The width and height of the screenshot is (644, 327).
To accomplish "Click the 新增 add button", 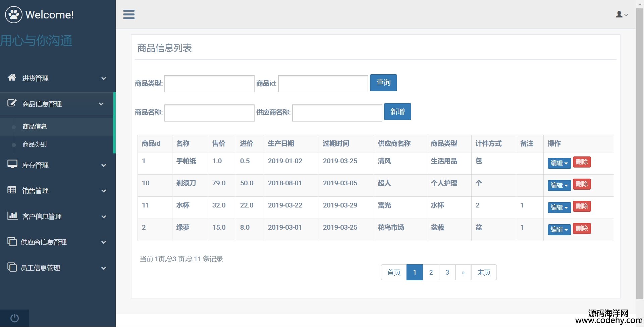I will click(x=397, y=111).
